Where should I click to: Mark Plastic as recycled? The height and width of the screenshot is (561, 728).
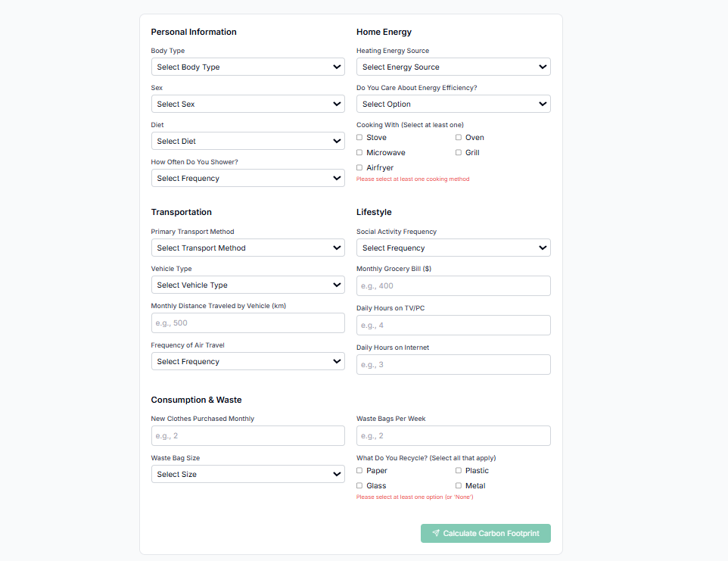click(x=459, y=471)
